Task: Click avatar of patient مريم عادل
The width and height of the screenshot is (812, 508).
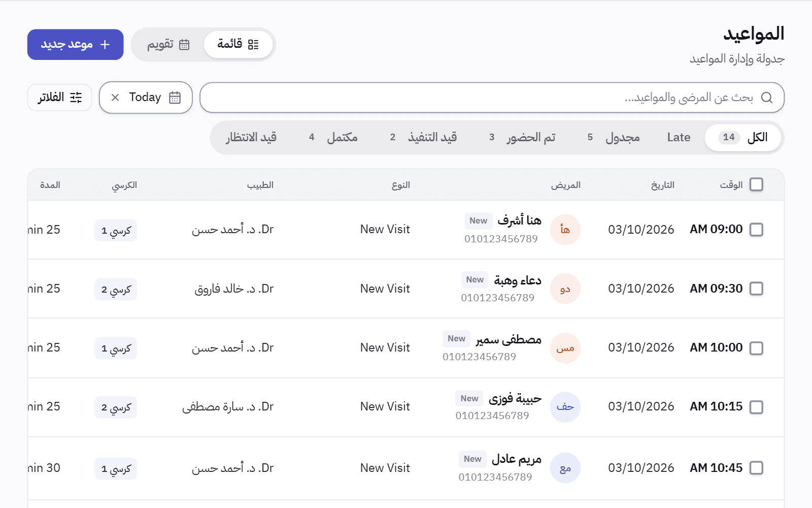Action: [x=565, y=468]
